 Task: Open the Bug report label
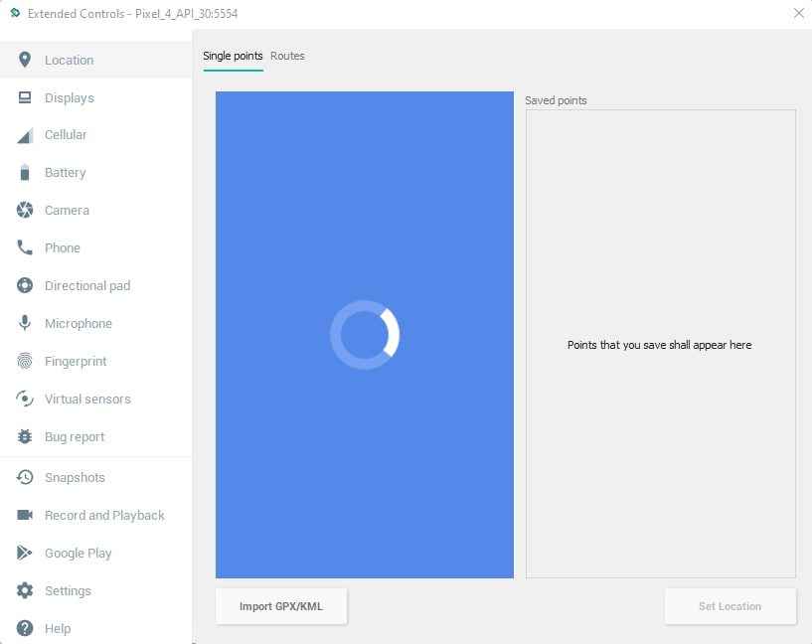[75, 437]
